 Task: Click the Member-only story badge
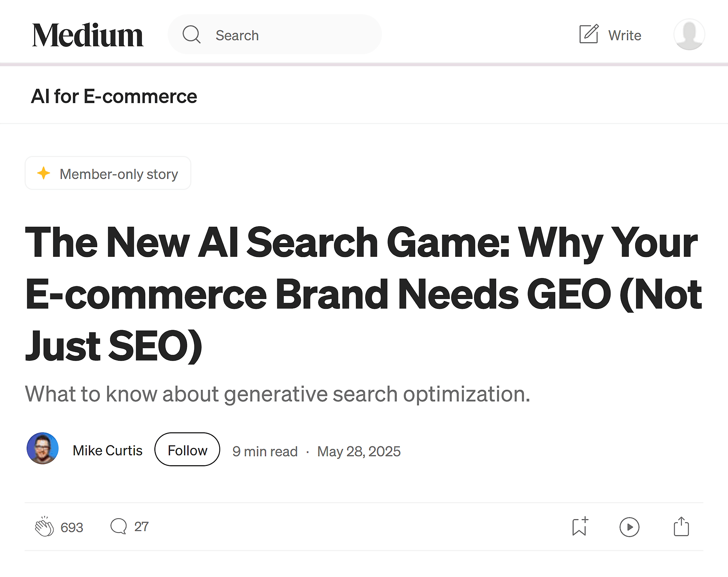(107, 173)
